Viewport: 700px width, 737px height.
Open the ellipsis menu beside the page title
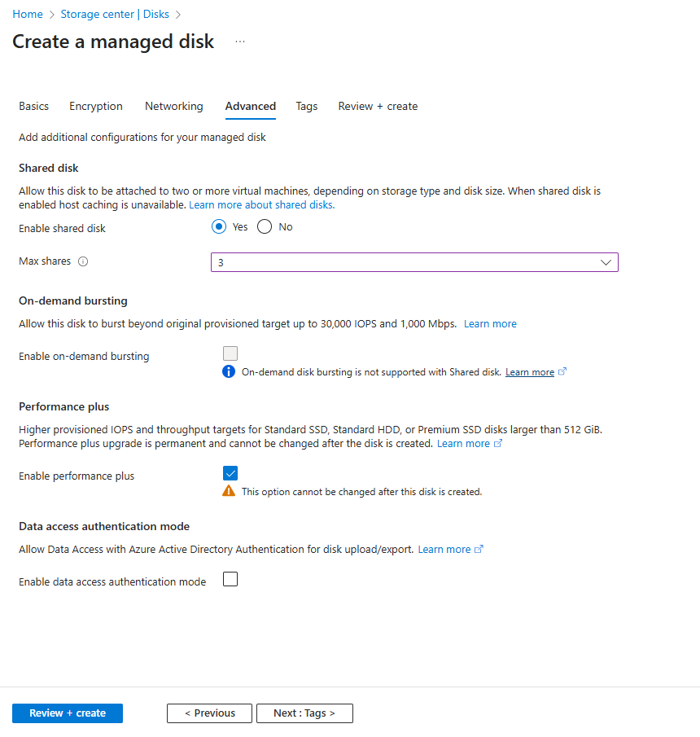point(240,41)
